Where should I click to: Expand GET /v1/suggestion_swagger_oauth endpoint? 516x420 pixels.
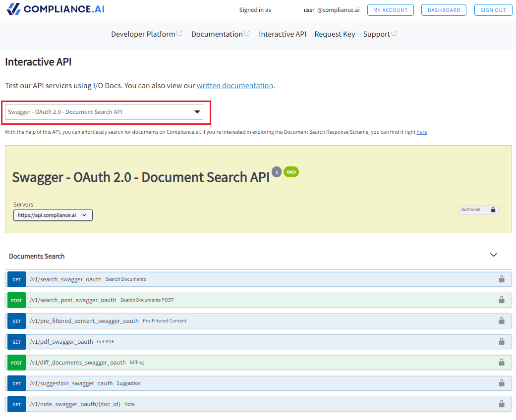pyautogui.click(x=258, y=383)
